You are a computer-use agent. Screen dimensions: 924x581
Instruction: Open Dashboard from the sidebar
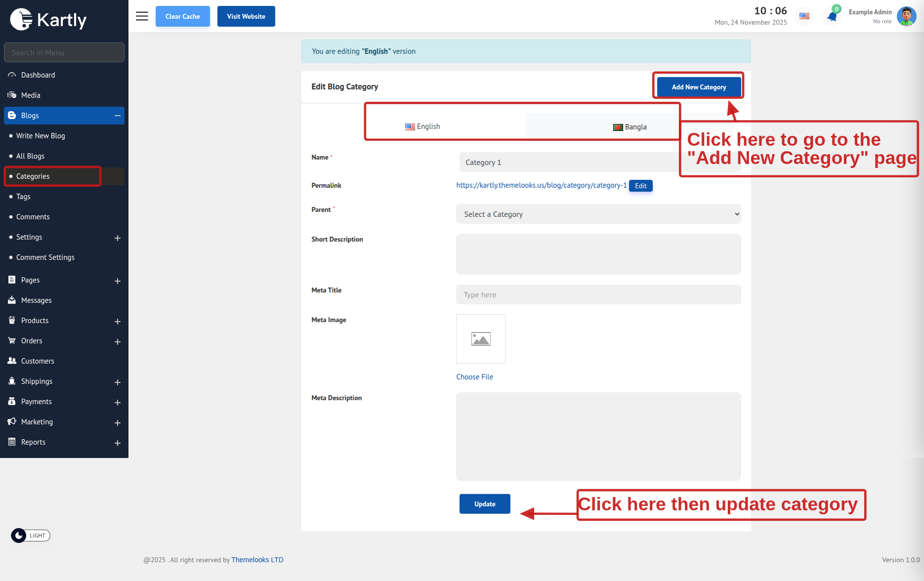38,75
